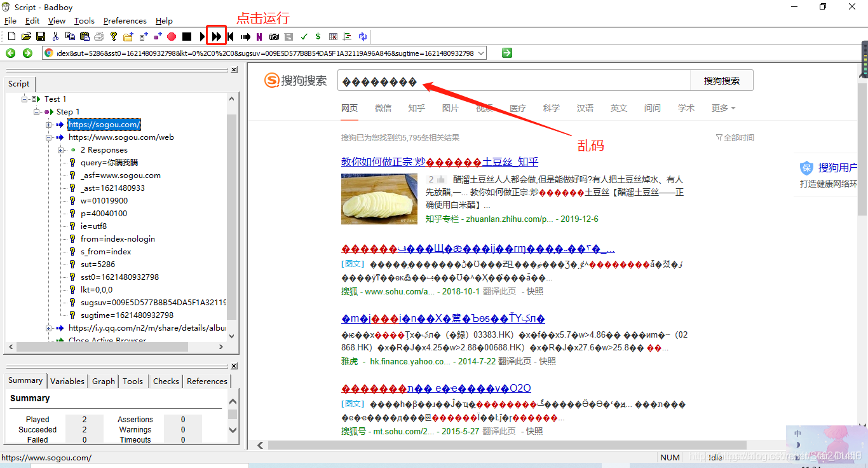Open the 教你如何做正宗 知乎 result link
Image resolution: width=868 pixels, height=468 pixels.
click(x=440, y=162)
